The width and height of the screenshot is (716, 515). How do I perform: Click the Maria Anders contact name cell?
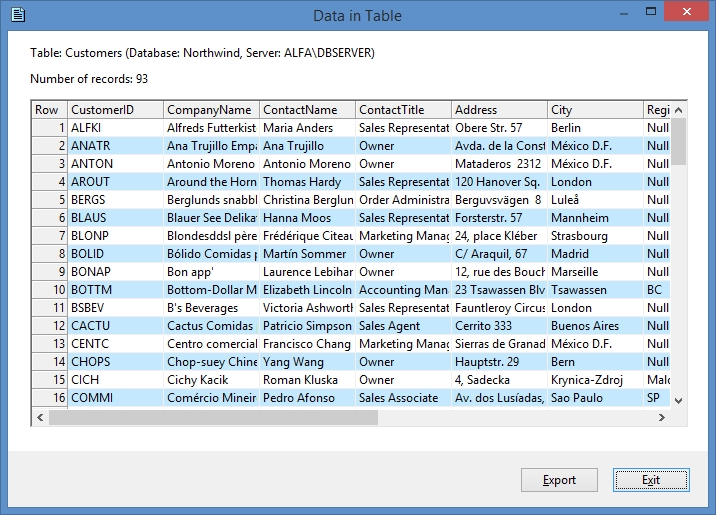(307, 128)
